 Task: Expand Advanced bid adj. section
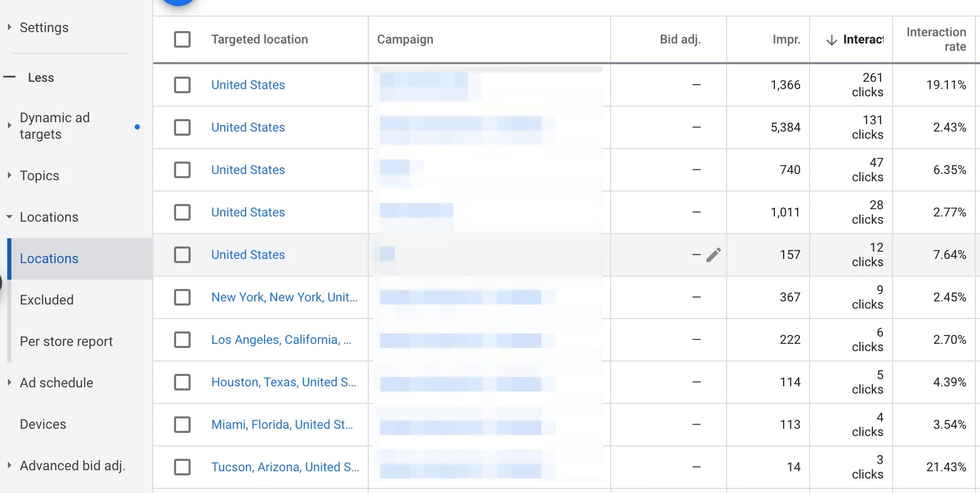click(x=9, y=466)
